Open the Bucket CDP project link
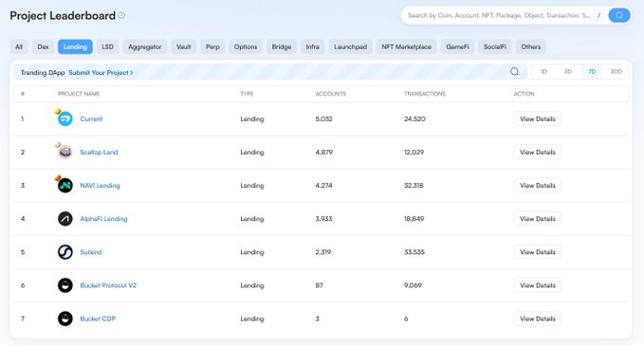This screenshot has height=345, width=644. click(98, 318)
